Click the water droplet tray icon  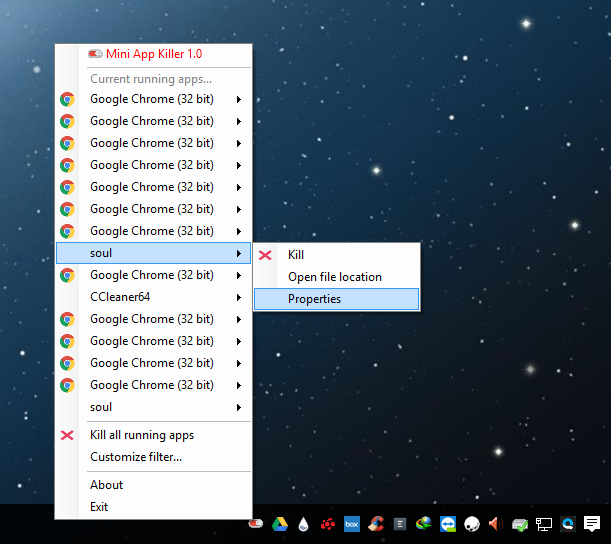pyautogui.click(x=304, y=525)
